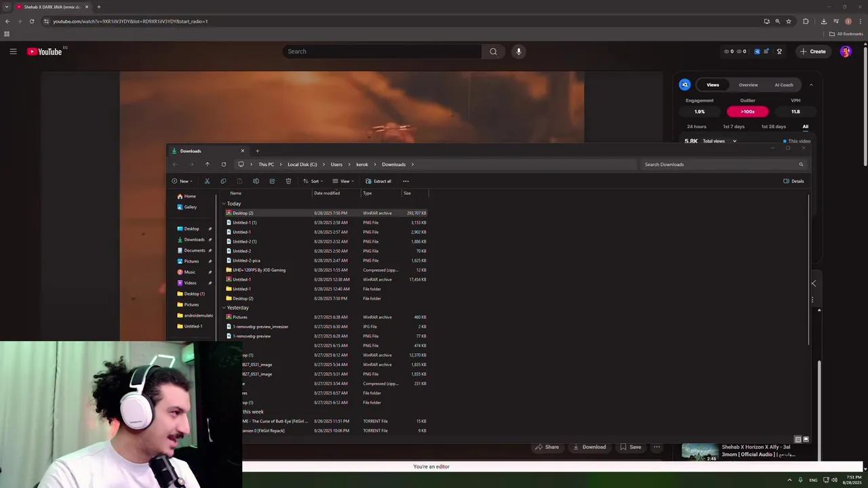
Task: Open the YouTube hamburger guide menu
Action: pos(13,52)
